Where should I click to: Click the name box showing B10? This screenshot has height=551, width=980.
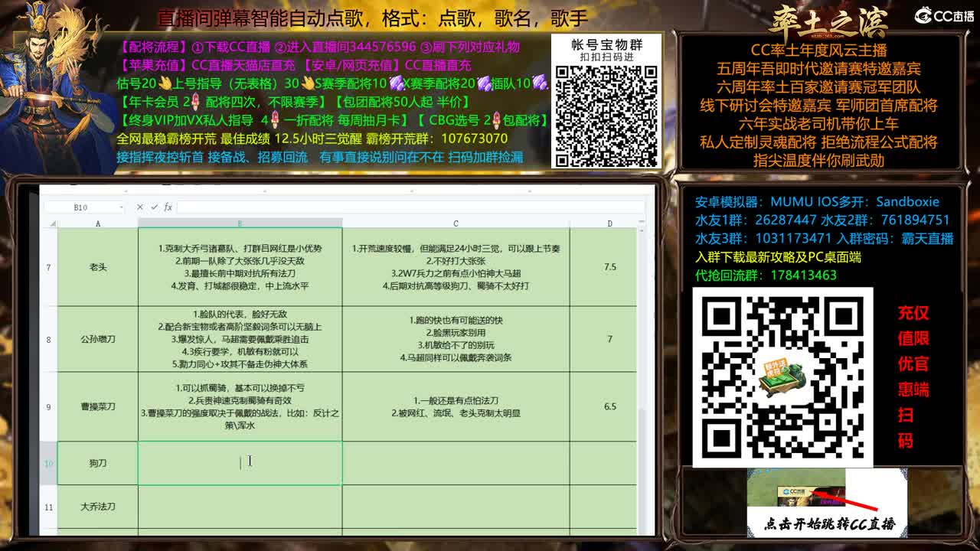click(x=80, y=207)
